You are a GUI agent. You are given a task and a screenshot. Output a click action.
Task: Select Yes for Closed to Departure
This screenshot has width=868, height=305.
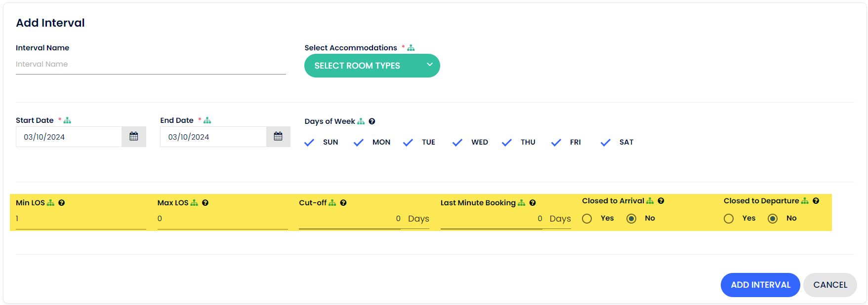pyautogui.click(x=729, y=219)
